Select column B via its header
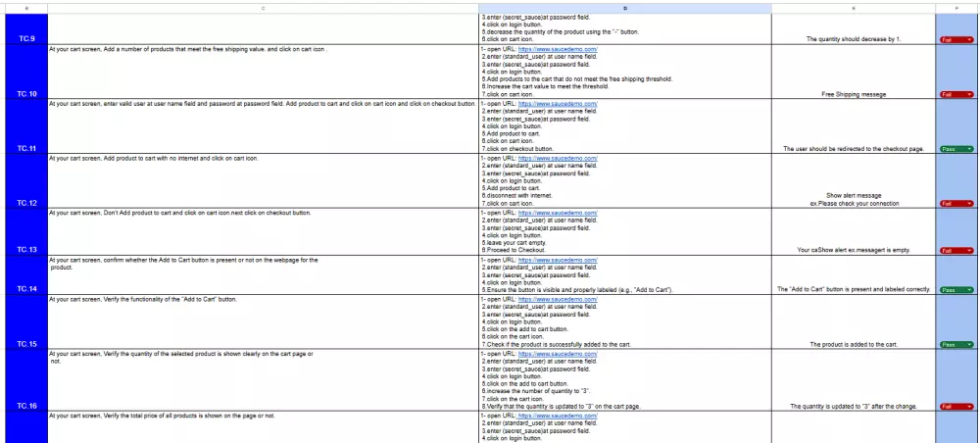Image resolution: width=980 pixels, height=443 pixels. (x=26, y=9)
